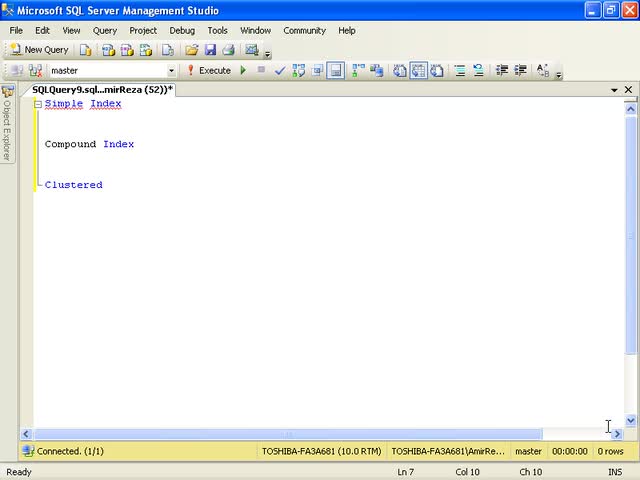This screenshot has height=480, width=640.
Task: Open the Tools menu
Action: 217,31
